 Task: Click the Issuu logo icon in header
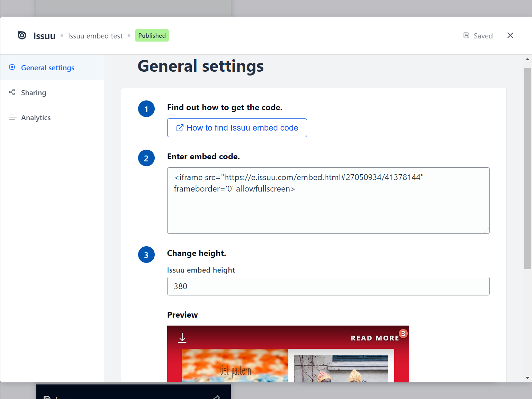[22, 35]
